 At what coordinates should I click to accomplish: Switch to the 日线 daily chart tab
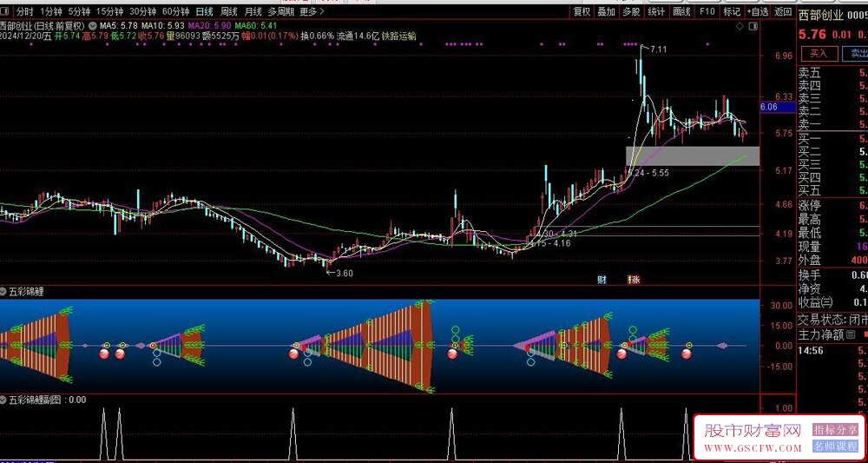click(204, 11)
